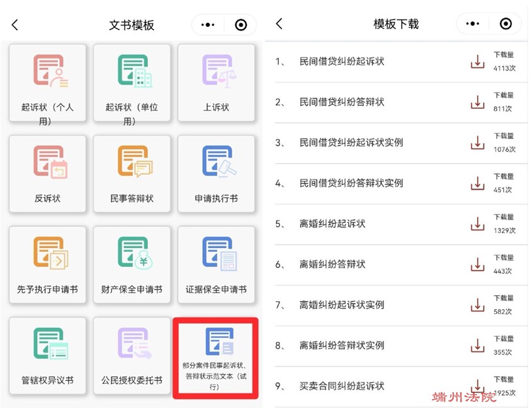
Task: Click the 1329次 download count
Action: (x=504, y=230)
